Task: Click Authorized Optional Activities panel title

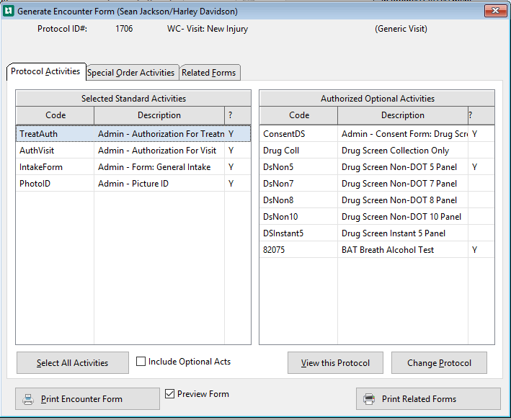Action: (x=378, y=99)
